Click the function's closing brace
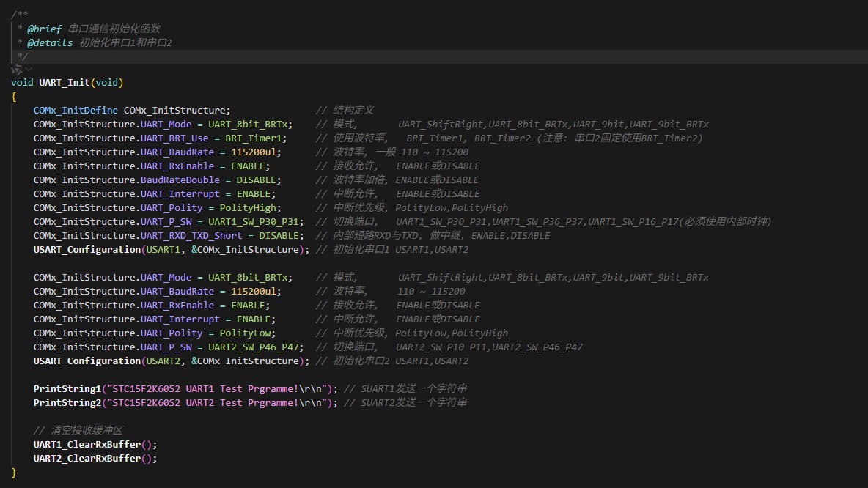Screen dimensions: 868x488 pyautogui.click(x=14, y=472)
